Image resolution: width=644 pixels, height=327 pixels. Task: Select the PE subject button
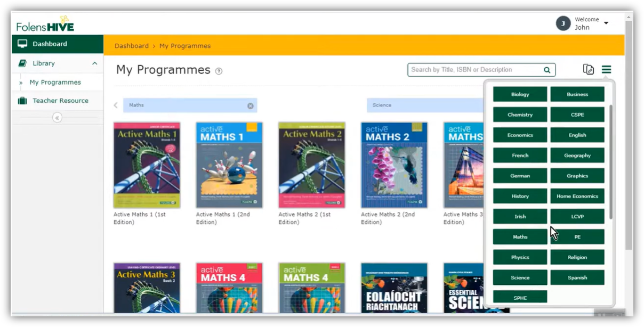[x=577, y=237]
